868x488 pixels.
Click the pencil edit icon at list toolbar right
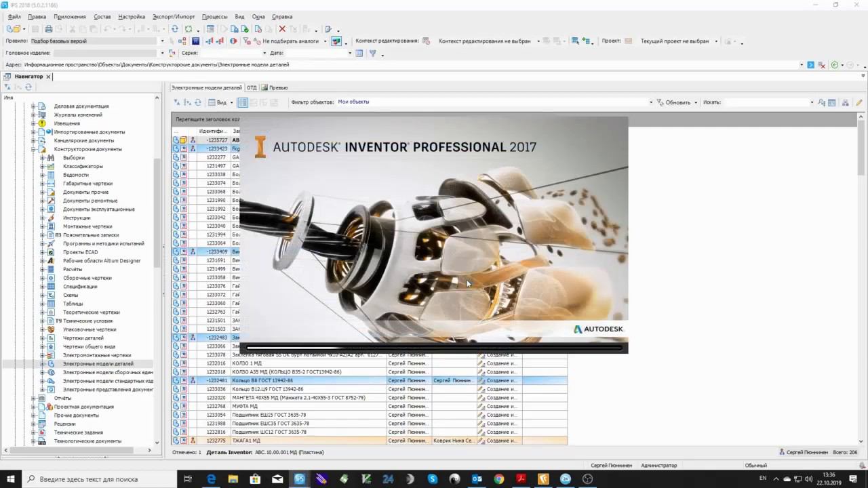(859, 102)
